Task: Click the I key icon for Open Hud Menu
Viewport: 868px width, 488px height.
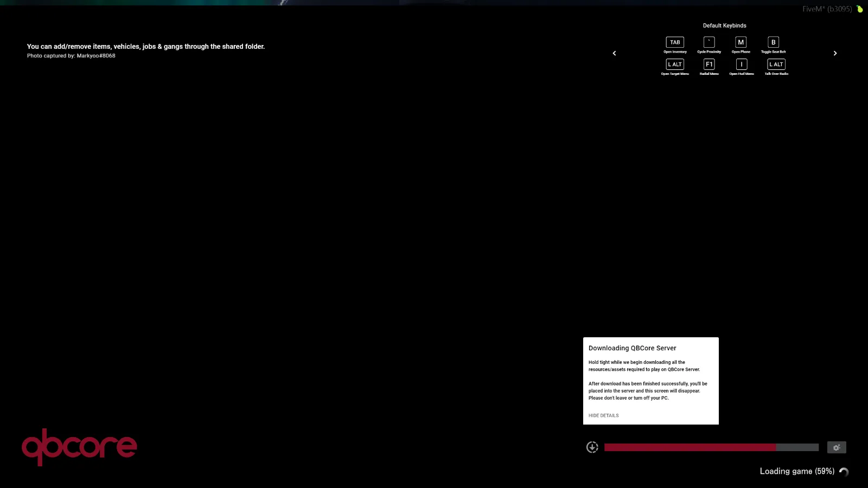Action: pos(742,65)
